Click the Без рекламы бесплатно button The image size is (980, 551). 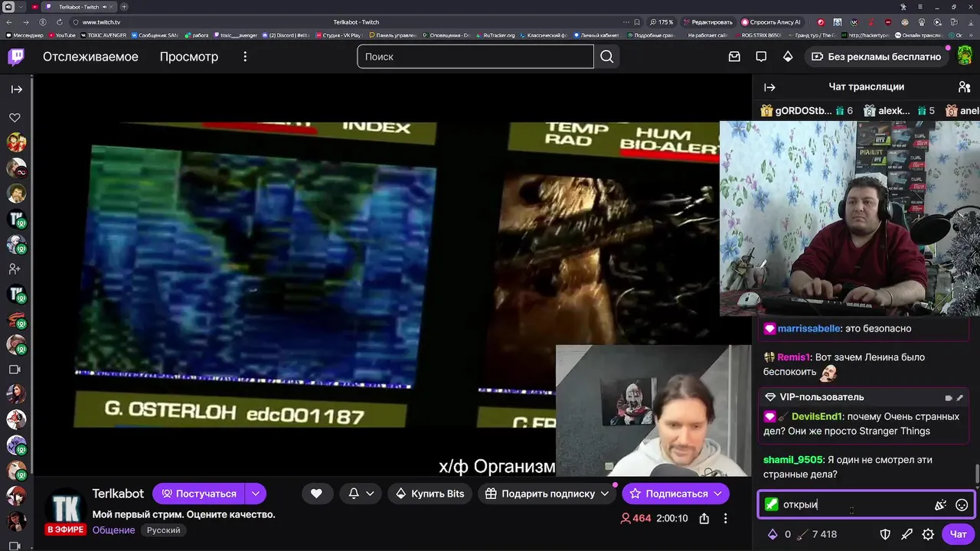(876, 57)
